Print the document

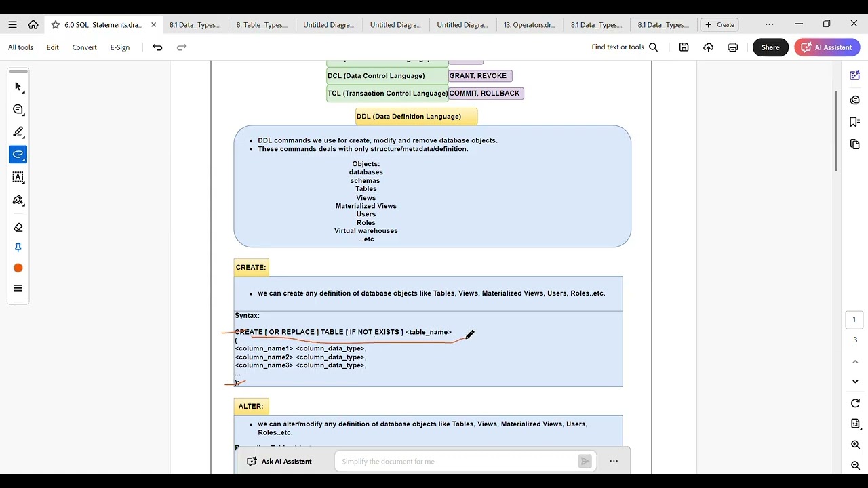732,47
